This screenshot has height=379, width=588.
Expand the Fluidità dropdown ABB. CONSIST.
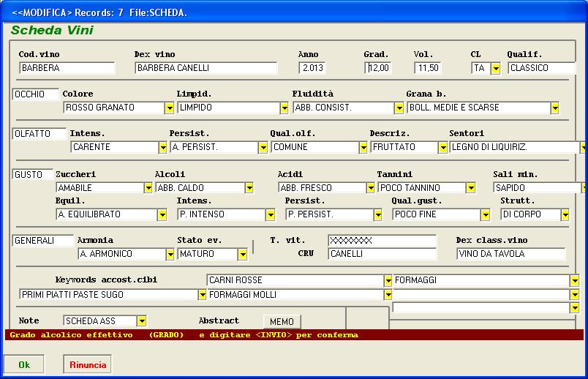(x=399, y=108)
